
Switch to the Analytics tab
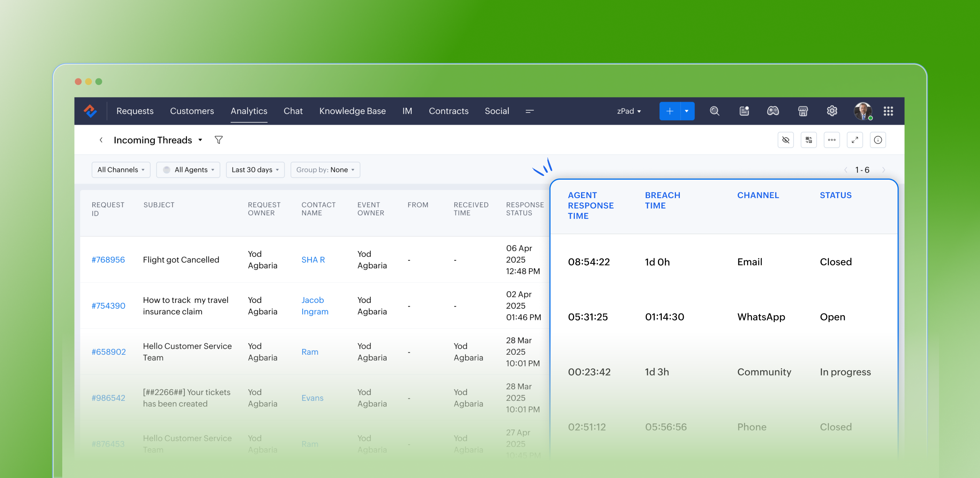coord(249,111)
